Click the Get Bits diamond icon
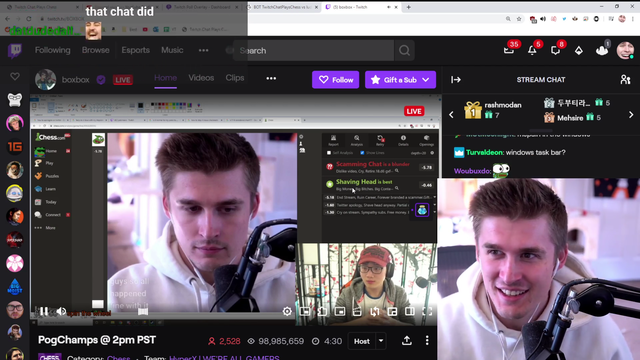Viewport: 640px width, 360px height. pos(579,51)
